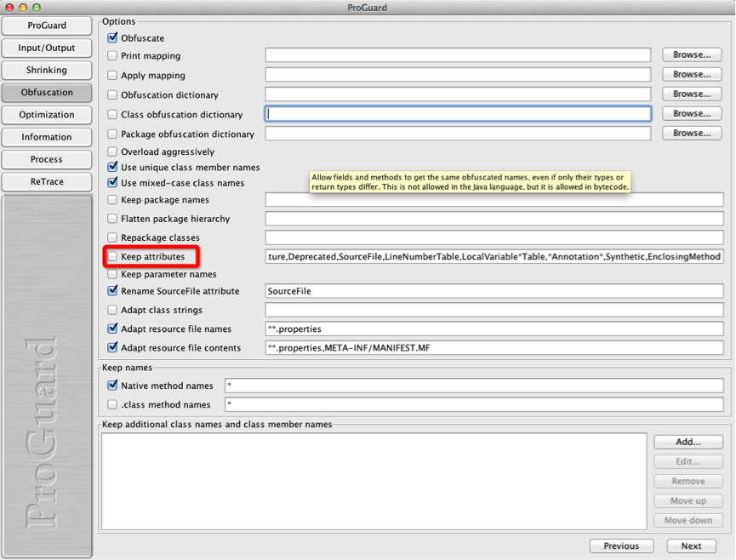Switch to the Input/Output tab
This screenshot has height=560, width=736.
[x=47, y=48]
